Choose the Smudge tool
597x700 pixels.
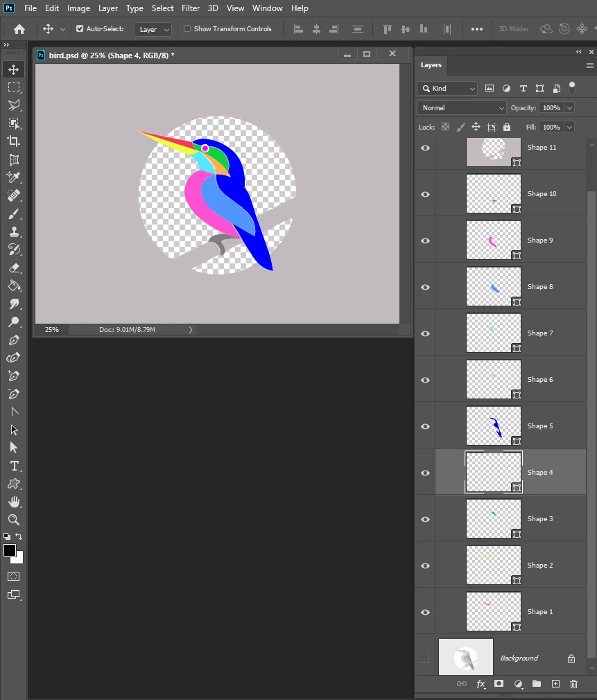point(13,304)
